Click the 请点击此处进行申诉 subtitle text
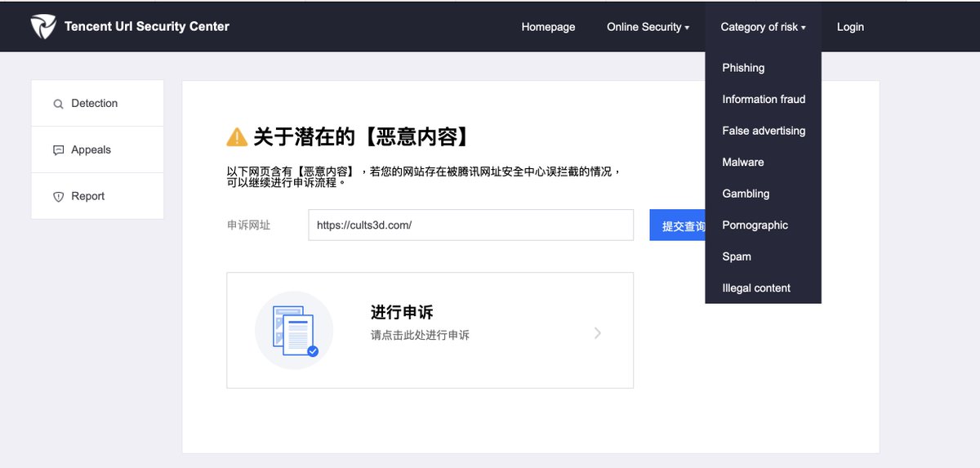Image resolution: width=980 pixels, height=468 pixels. 420,336
